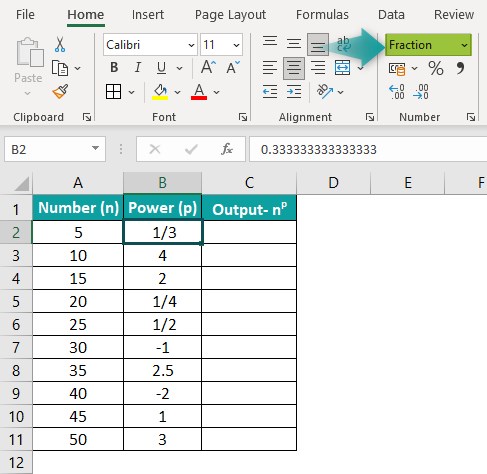This screenshot has width=487, height=474.
Task: Open Number format dialog launcher
Action: click(x=471, y=117)
